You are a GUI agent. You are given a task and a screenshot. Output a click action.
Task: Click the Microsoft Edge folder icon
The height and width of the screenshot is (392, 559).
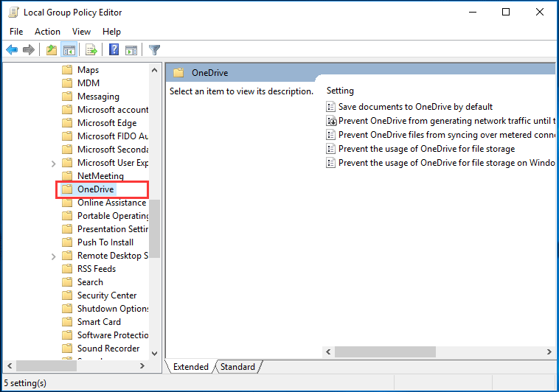coord(67,123)
